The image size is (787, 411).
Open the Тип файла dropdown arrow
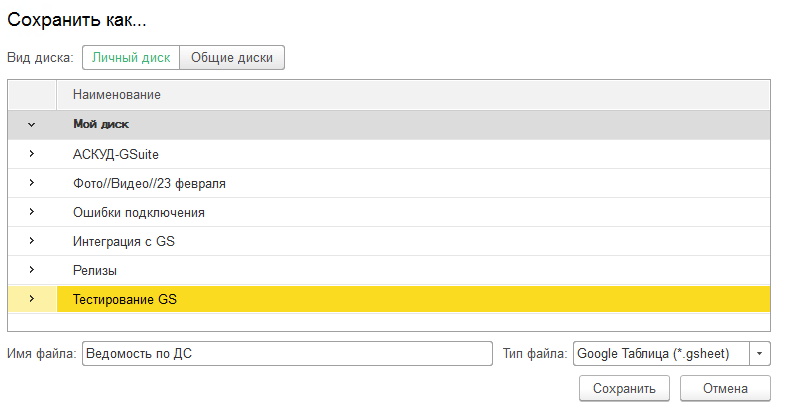pyautogui.click(x=760, y=354)
